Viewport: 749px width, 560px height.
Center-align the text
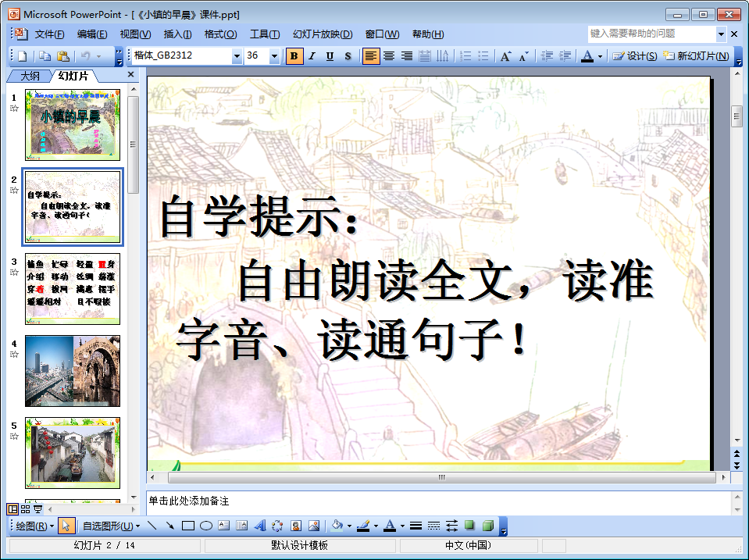pyautogui.click(x=389, y=56)
